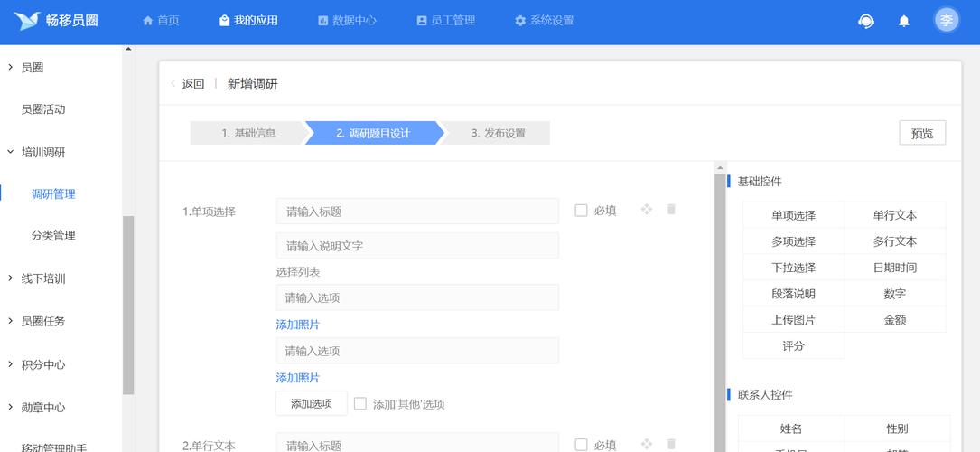Open 数据中心 in the top navigation
This screenshot has width=980, height=452.
click(x=347, y=21)
